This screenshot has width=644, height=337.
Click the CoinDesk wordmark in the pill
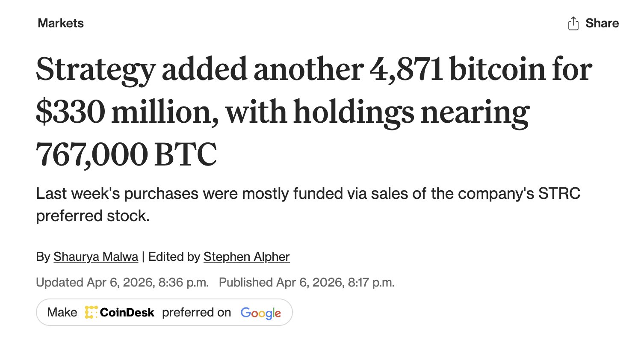pyautogui.click(x=127, y=313)
